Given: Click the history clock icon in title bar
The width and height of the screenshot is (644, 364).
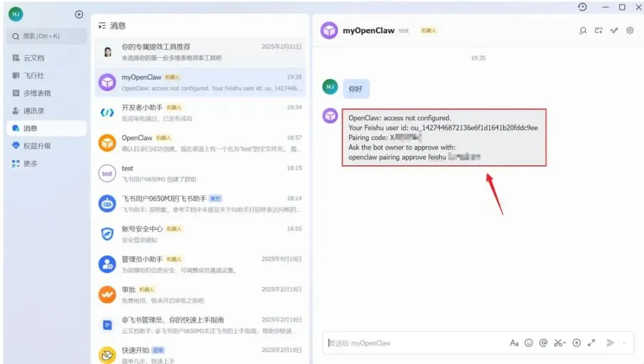Looking at the screenshot, I should (x=583, y=7).
